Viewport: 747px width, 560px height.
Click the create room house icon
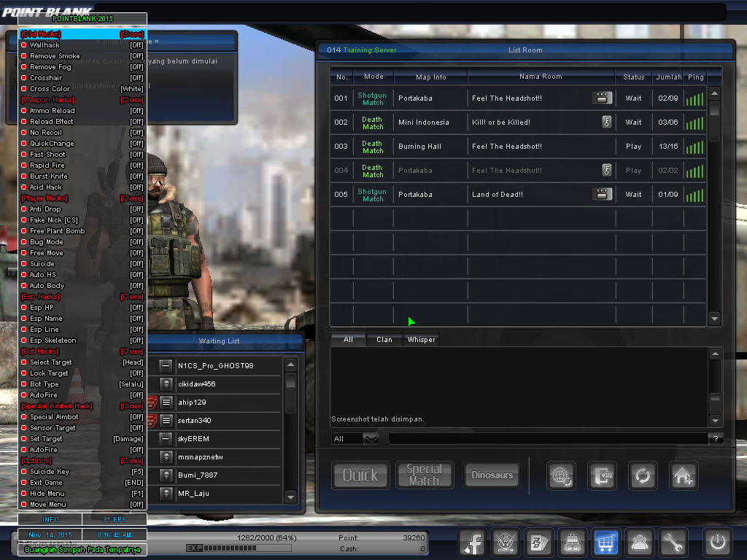tap(684, 475)
